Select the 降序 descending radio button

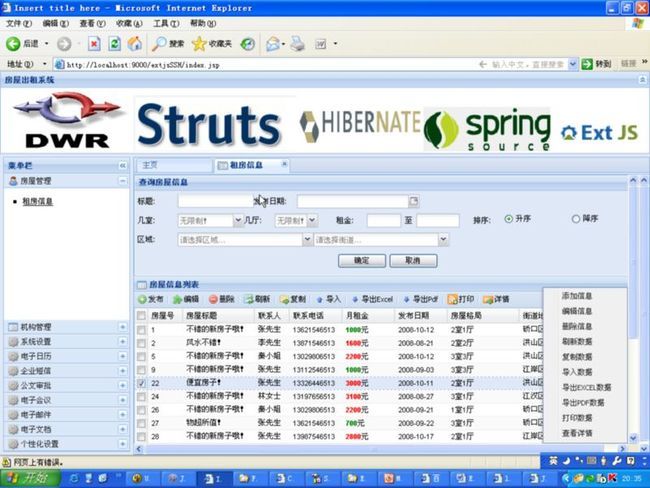(x=576, y=219)
